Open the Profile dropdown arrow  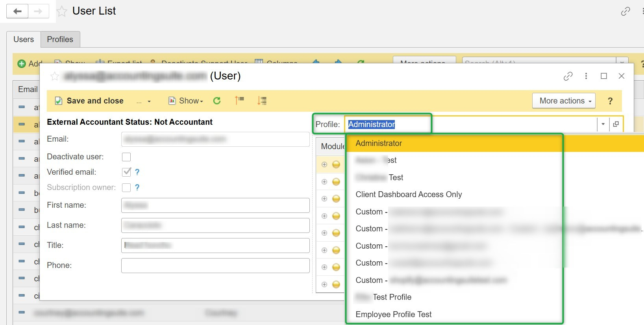[603, 124]
